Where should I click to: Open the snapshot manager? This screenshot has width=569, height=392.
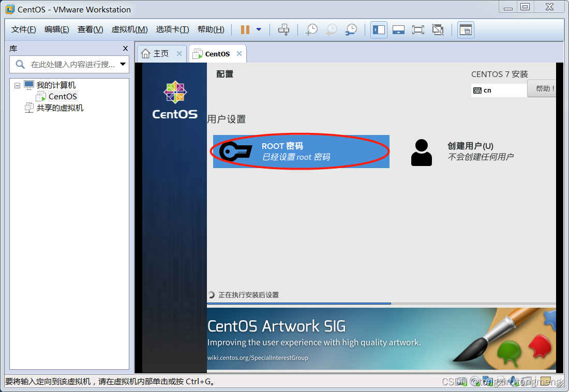[x=351, y=30]
